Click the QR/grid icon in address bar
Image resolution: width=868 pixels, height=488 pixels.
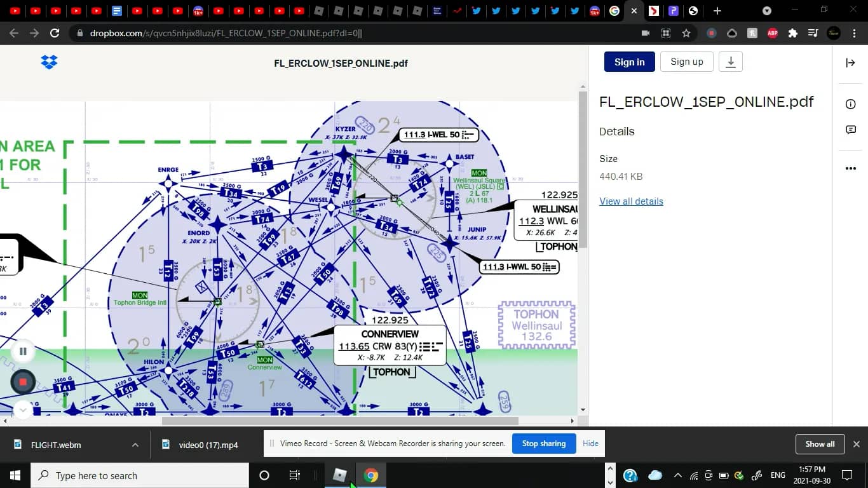666,33
